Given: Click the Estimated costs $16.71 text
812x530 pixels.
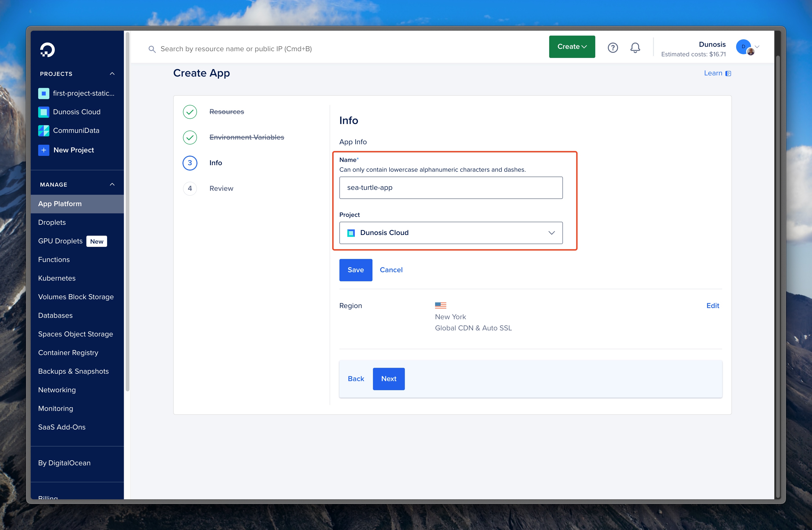Looking at the screenshot, I should (x=693, y=55).
